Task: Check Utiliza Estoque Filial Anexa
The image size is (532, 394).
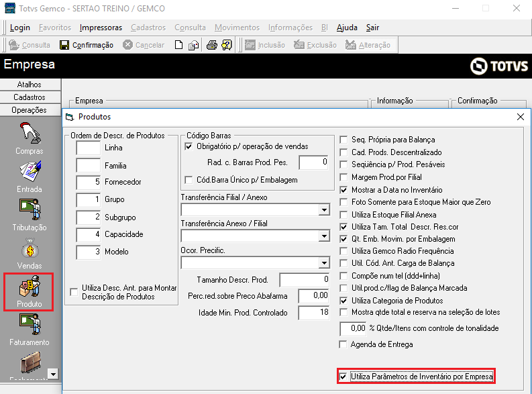Action: pyautogui.click(x=343, y=215)
